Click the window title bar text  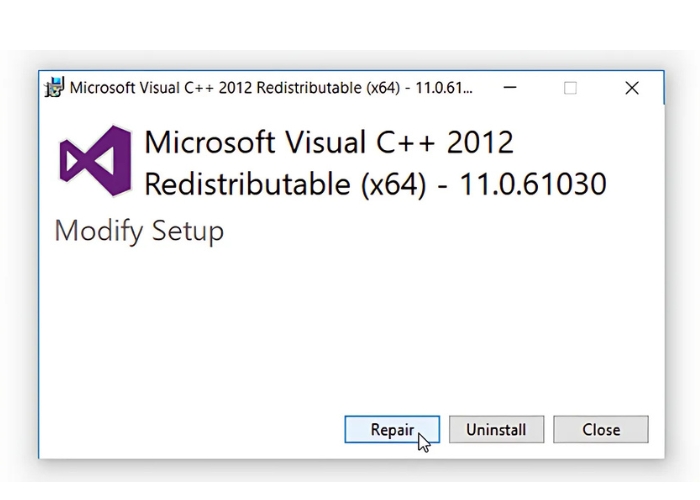pyautogui.click(x=270, y=88)
